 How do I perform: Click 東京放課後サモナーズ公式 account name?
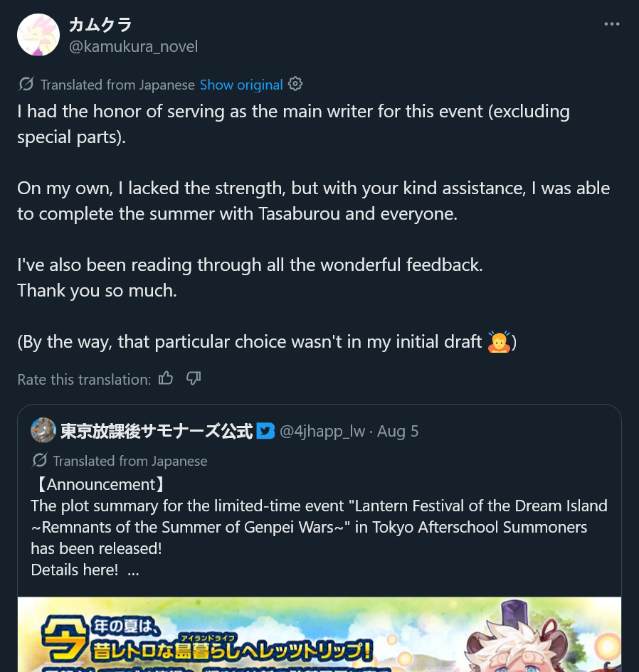click(x=157, y=431)
